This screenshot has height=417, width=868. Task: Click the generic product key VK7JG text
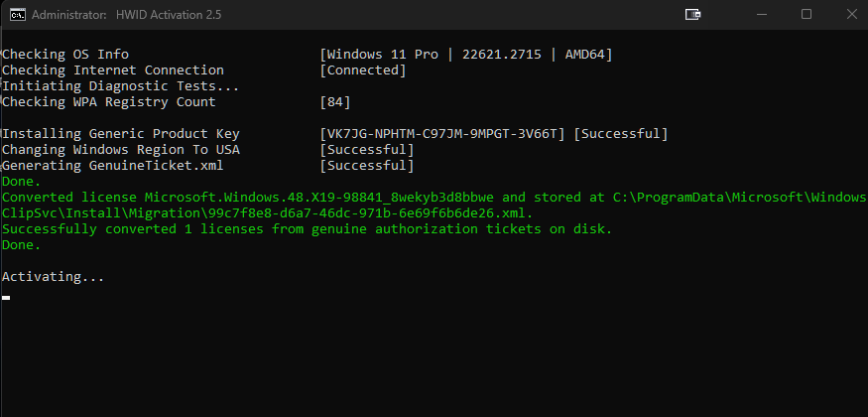point(442,134)
